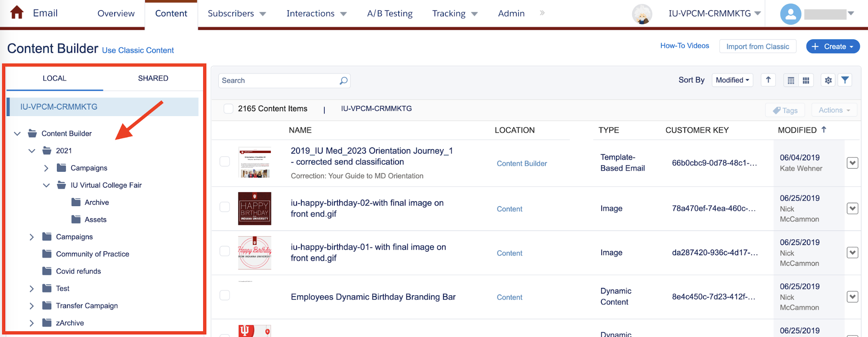Open the filter funnel icon

pyautogui.click(x=845, y=80)
